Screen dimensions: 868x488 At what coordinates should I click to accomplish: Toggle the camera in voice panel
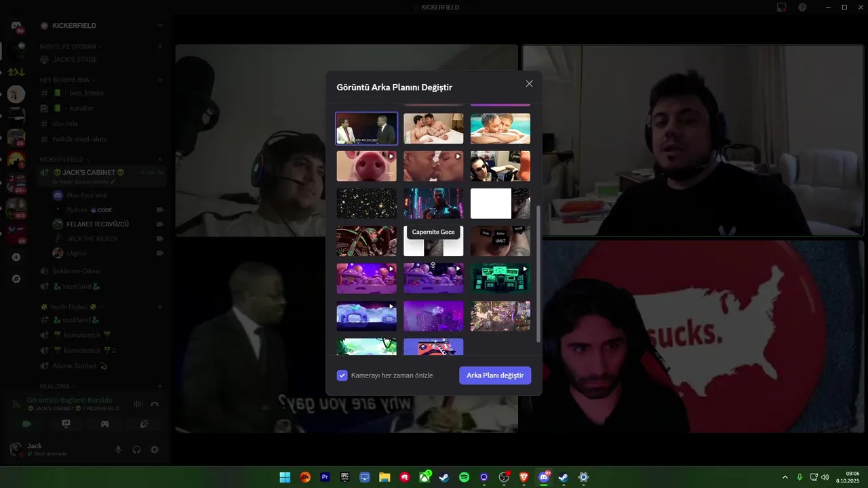coord(26,424)
